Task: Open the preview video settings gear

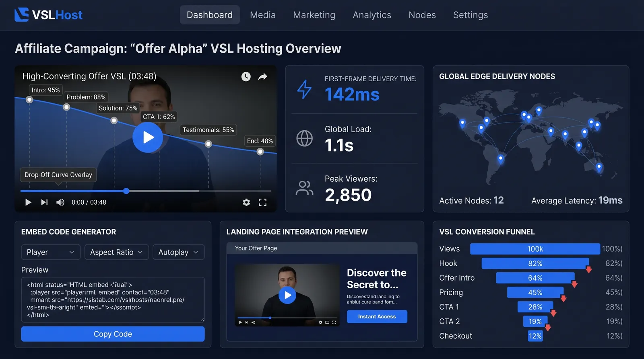Action: 321,322
